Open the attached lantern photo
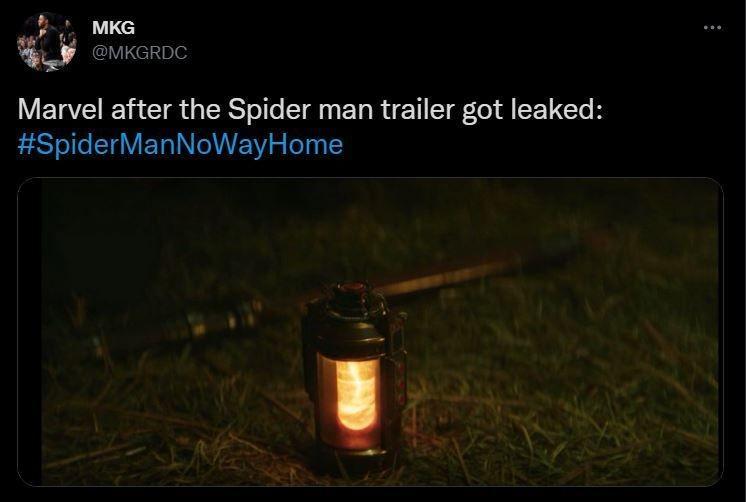The width and height of the screenshot is (746, 502). tap(370, 332)
